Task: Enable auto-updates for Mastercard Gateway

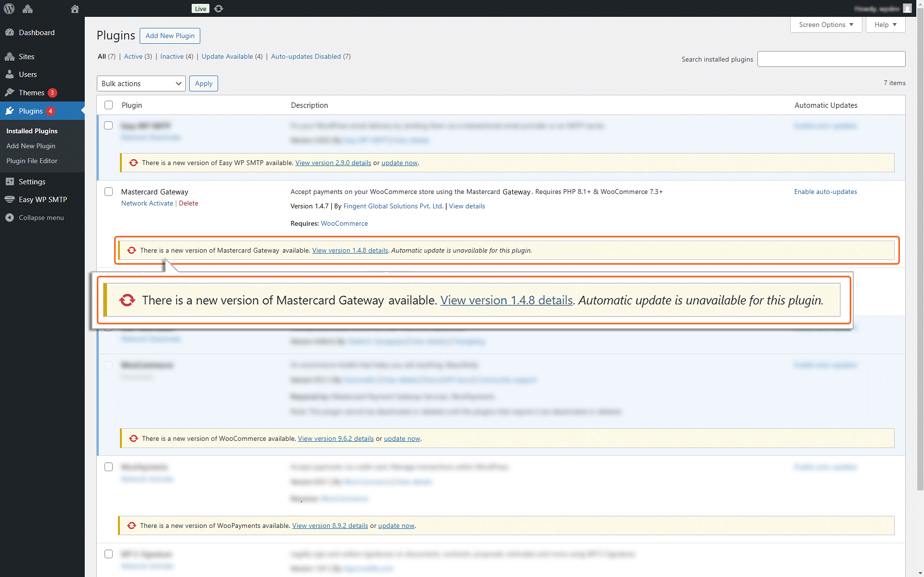Action: 825,192
